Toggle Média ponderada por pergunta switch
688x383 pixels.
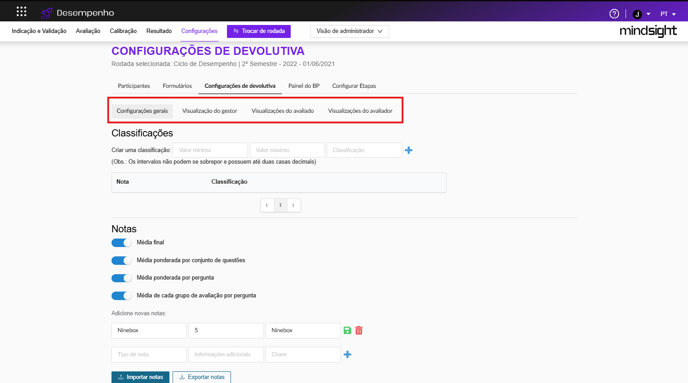point(121,278)
